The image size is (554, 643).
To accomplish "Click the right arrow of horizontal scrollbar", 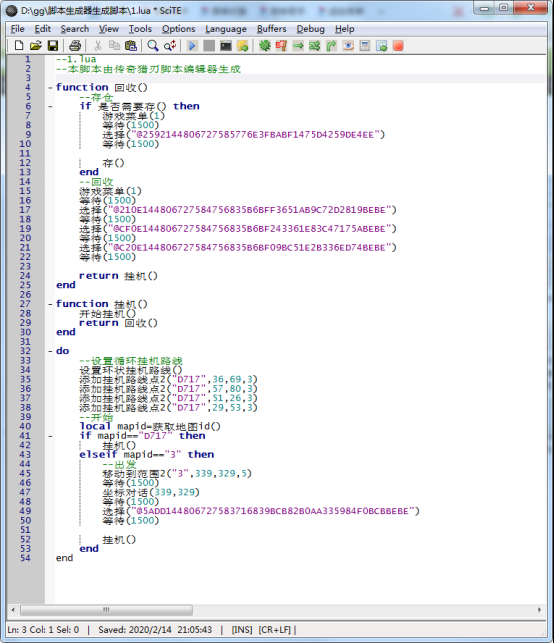I will (539, 610).
